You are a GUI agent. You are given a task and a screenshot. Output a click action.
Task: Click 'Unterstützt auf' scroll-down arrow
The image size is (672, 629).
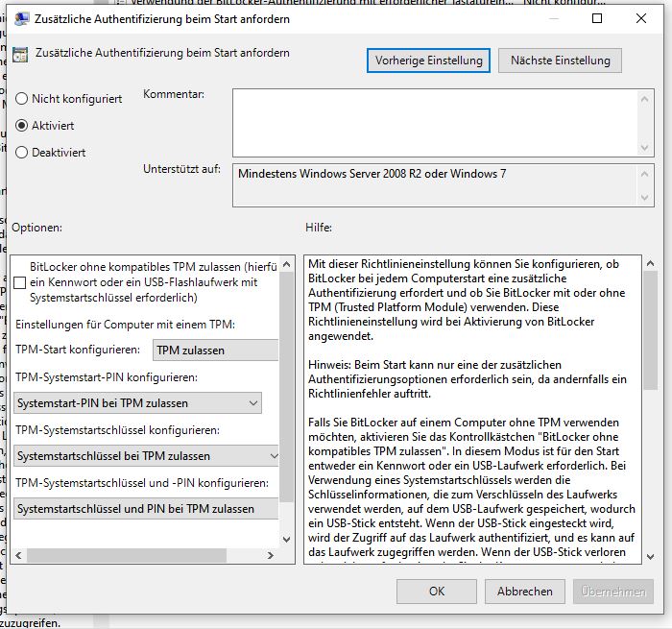(644, 198)
